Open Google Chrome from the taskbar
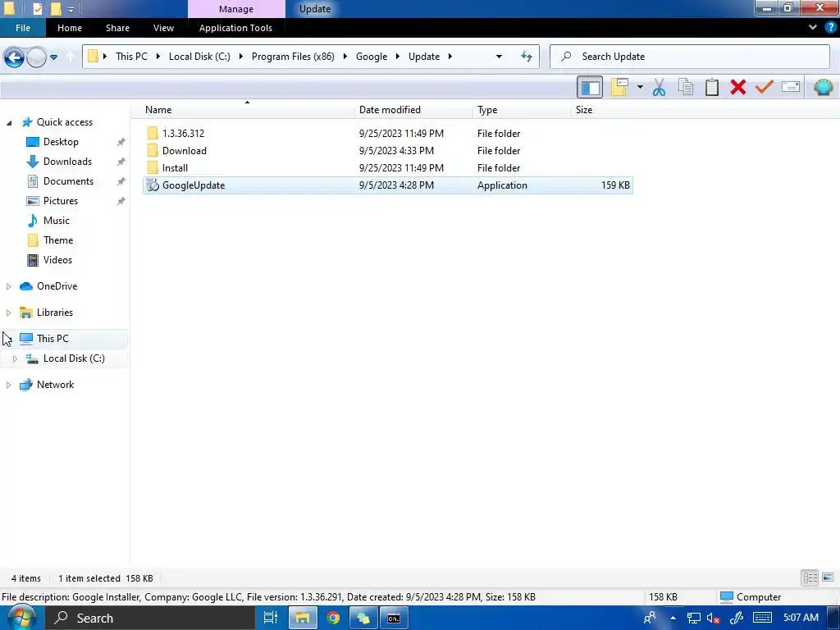The height and width of the screenshot is (630, 840). point(333,619)
